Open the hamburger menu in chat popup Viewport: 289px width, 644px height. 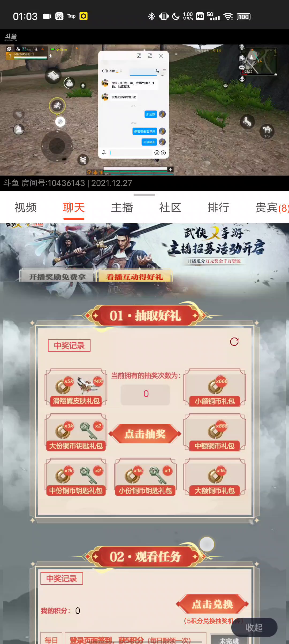click(x=164, y=71)
